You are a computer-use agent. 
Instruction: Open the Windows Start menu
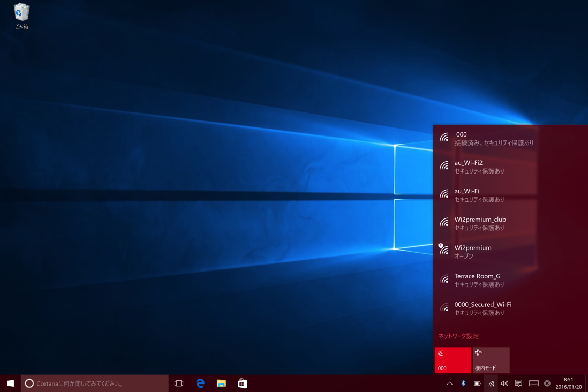[10, 383]
